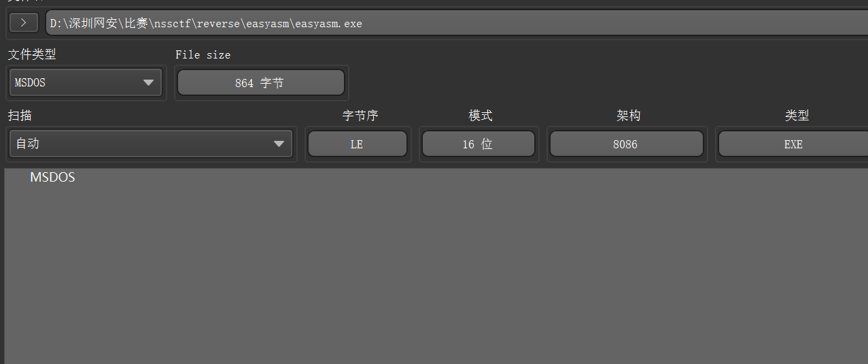Viewport: 868px width, 364px height.
Task: Click the 字节序 label
Action: tap(360, 116)
